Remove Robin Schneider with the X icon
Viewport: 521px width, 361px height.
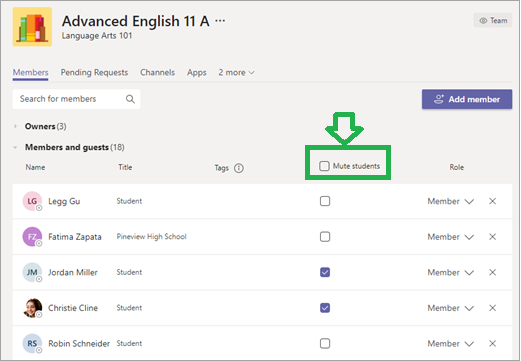click(492, 343)
